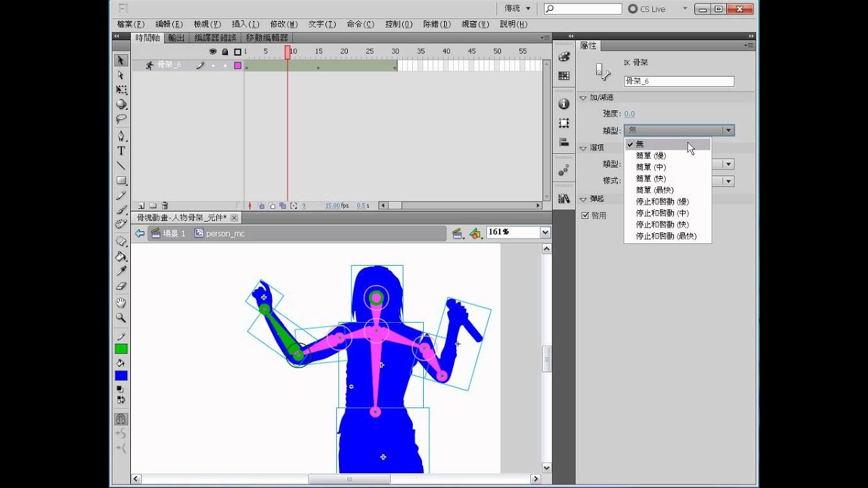868x488 pixels.
Task: Open the 修改(M) menu
Action: 283,24
